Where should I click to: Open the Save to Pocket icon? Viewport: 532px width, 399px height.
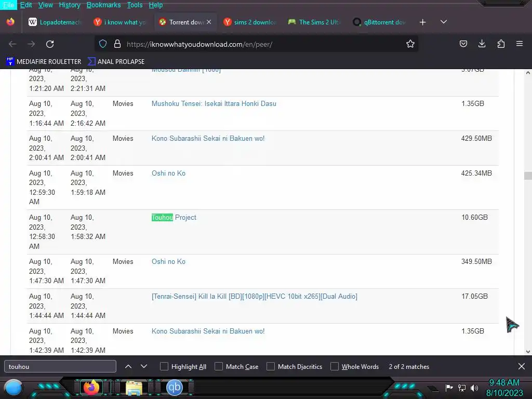point(463,44)
